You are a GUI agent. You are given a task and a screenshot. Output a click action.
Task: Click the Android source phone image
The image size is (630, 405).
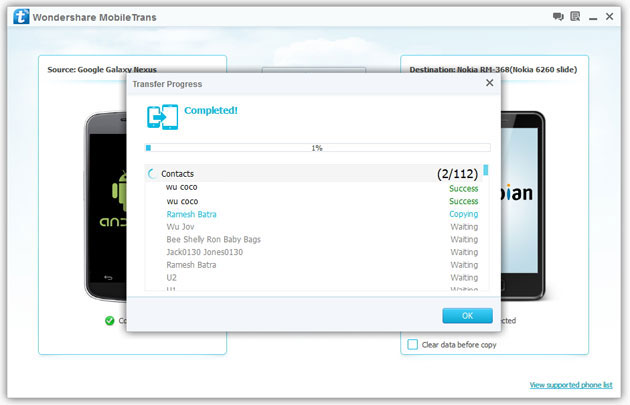pyautogui.click(x=106, y=207)
